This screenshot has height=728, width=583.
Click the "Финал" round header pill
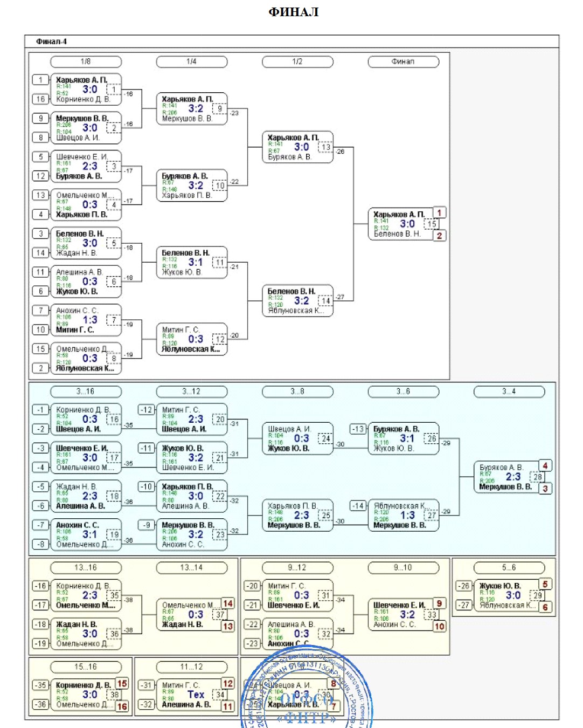[403, 62]
